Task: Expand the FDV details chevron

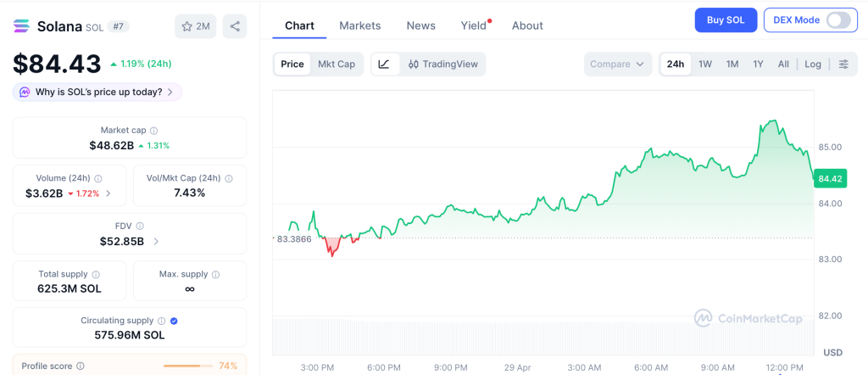Action: pos(156,242)
